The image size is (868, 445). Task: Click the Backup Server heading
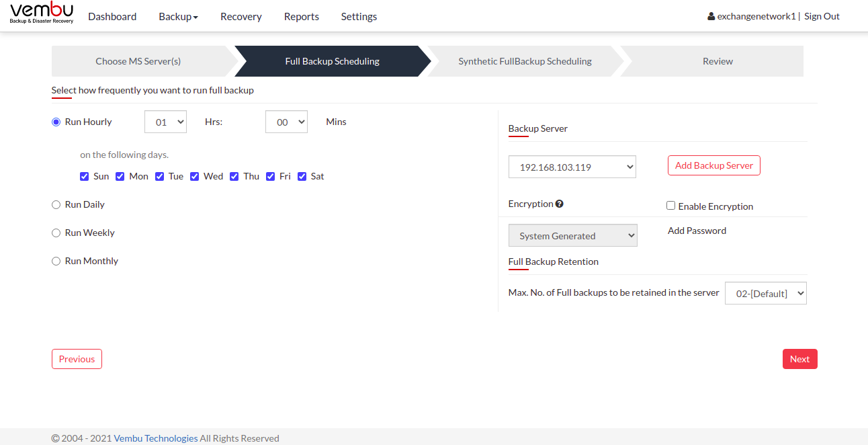[x=538, y=128]
